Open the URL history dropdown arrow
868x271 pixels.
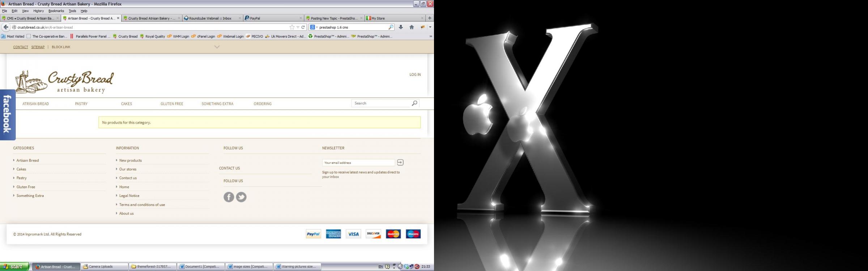tap(298, 27)
